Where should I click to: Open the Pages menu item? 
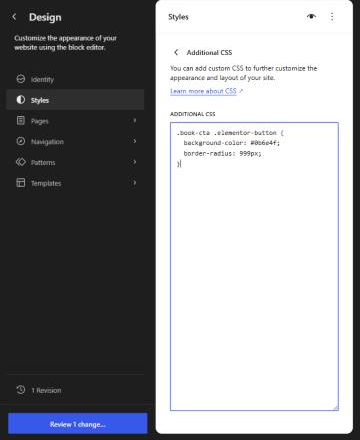[75, 120]
